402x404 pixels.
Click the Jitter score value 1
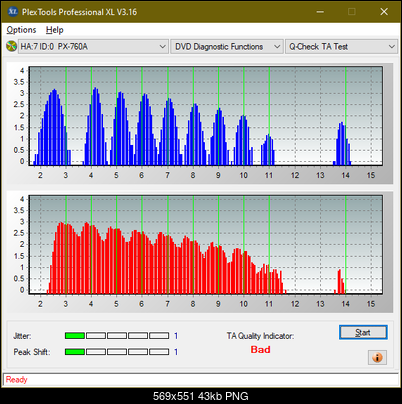[176, 336]
